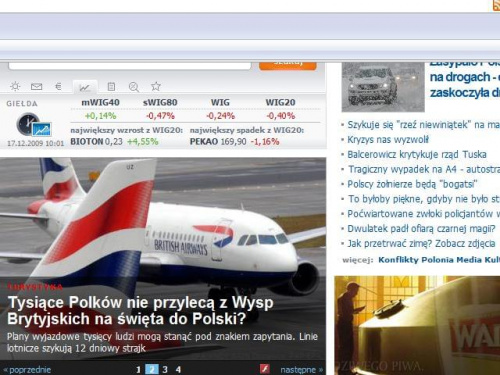Open the Kryzys nas wyzwolił headline

coord(388,139)
